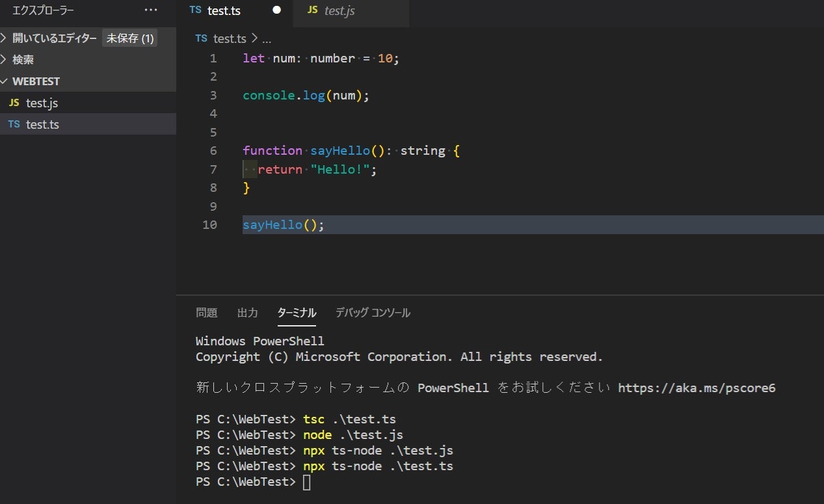Open the 出力 panel tab
824x504 pixels.
(x=248, y=313)
